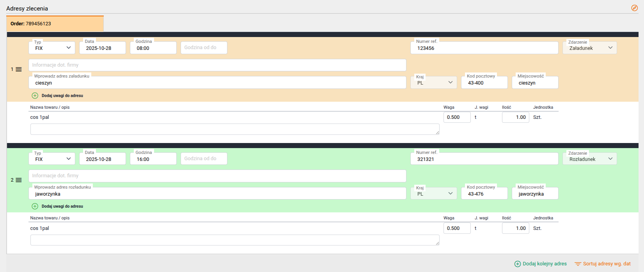This screenshot has height=272, width=644.
Task: Expand the Zdarzenie dropdown showing Załadunek
Action: tap(589, 48)
